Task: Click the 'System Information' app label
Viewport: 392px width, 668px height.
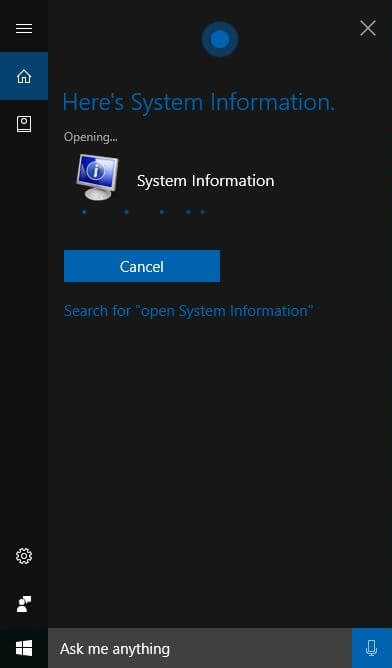Action: 205,181
